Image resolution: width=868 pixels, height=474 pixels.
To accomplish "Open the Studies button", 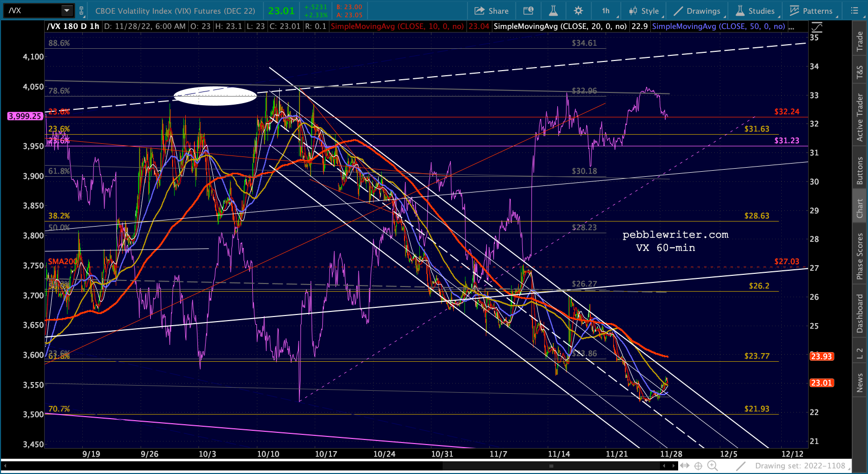I will point(755,11).
